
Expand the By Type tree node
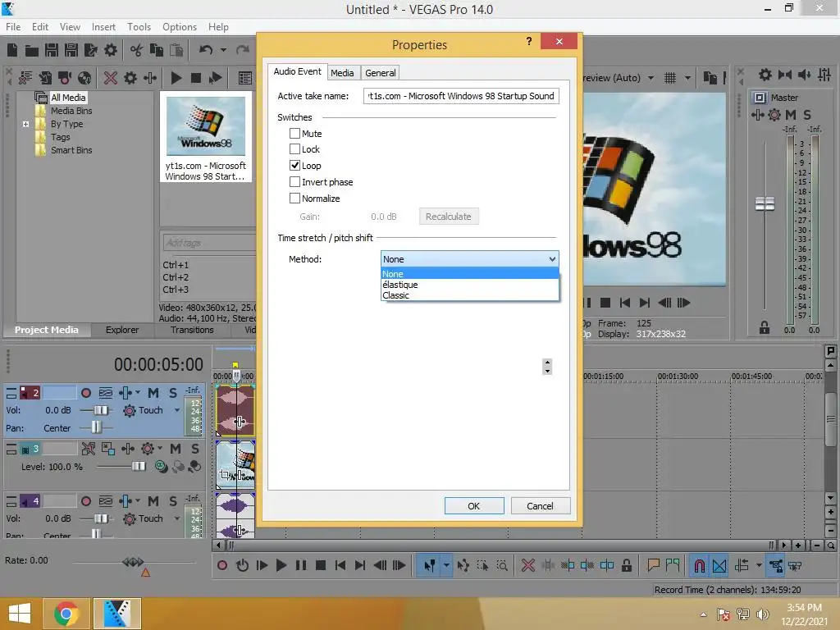click(25, 124)
